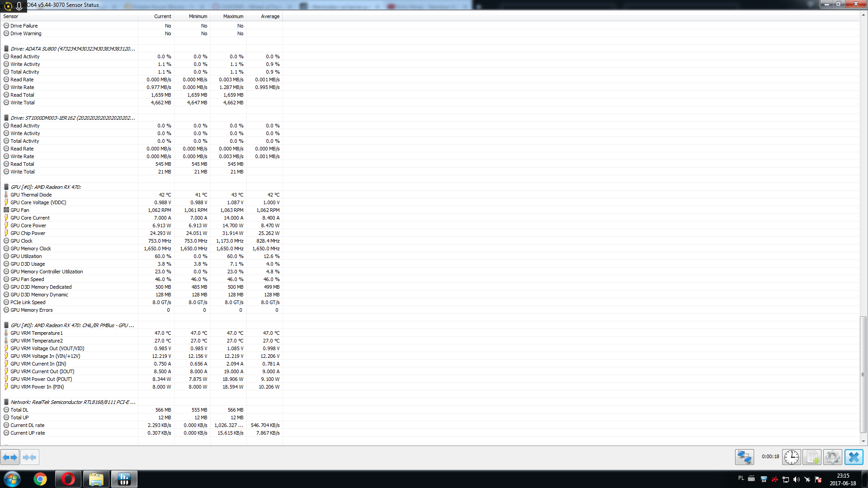Viewport: 868px width, 488px height.
Task: Close sensors with the blue X button
Action: coord(854,457)
